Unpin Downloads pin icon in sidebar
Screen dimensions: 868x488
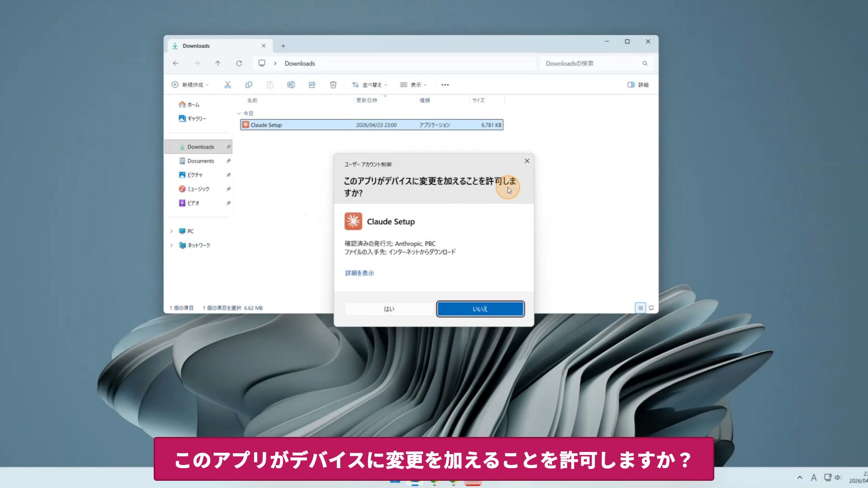click(228, 147)
